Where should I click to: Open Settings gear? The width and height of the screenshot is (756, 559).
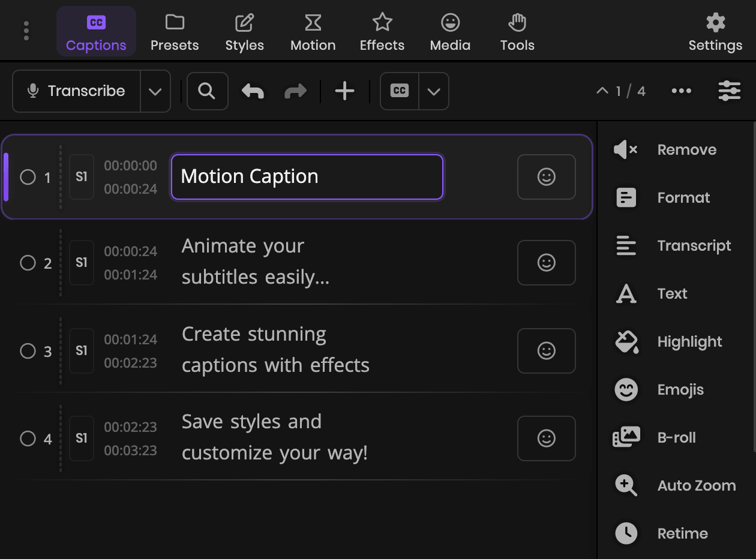[715, 31]
